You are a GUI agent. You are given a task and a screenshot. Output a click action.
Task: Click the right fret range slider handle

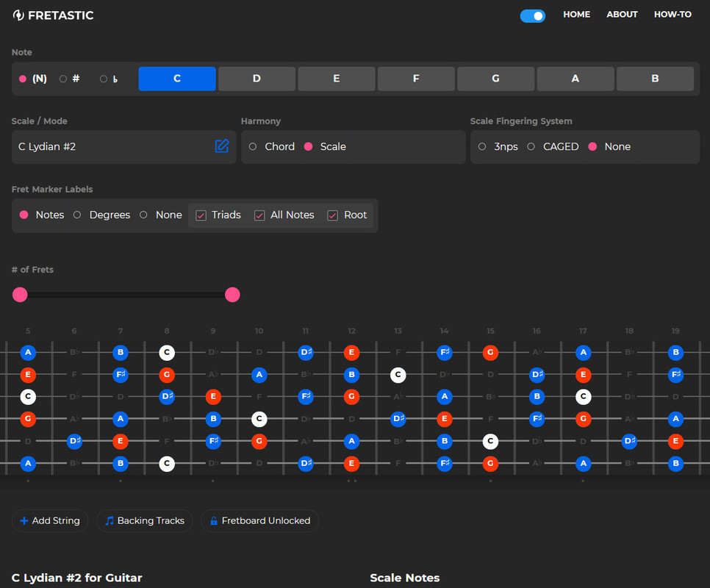232,295
